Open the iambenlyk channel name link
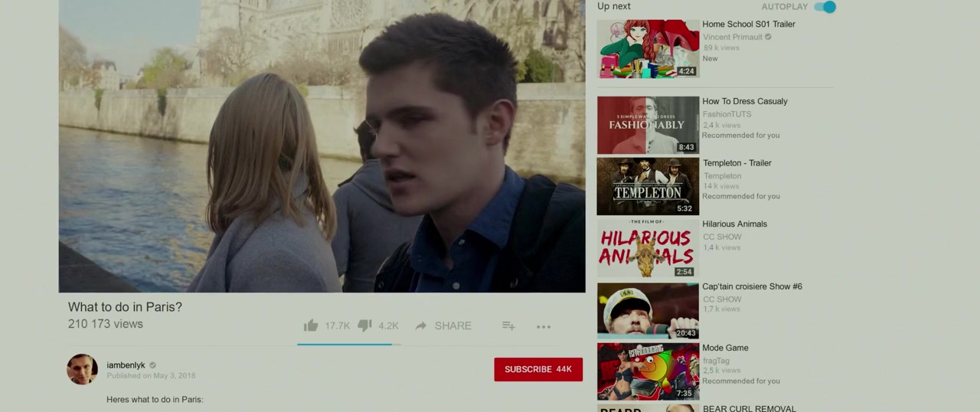The image size is (980, 412). [x=126, y=365]
